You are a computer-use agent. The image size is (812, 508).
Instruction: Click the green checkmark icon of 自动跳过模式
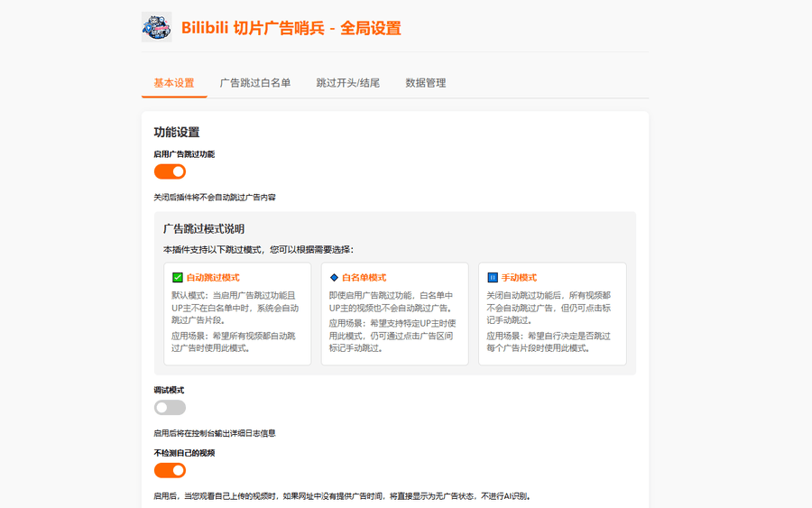point(177,278)
